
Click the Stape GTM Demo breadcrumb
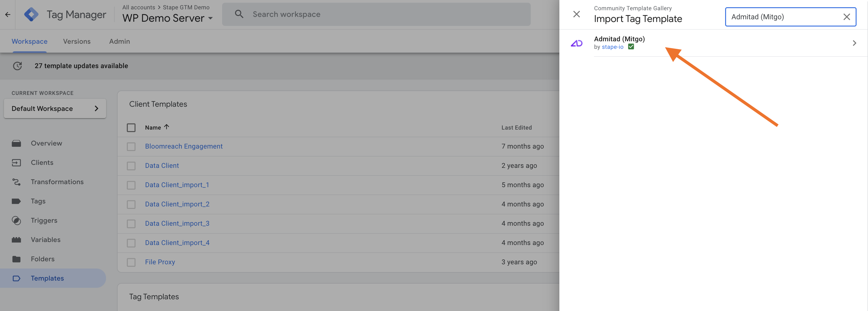click(x=186, y=7)
